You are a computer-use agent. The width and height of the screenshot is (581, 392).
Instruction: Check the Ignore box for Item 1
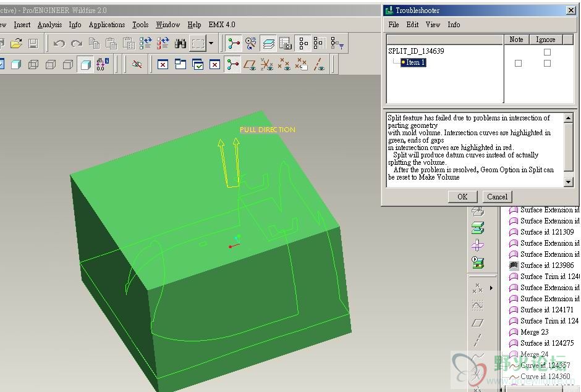click(547, 63)
